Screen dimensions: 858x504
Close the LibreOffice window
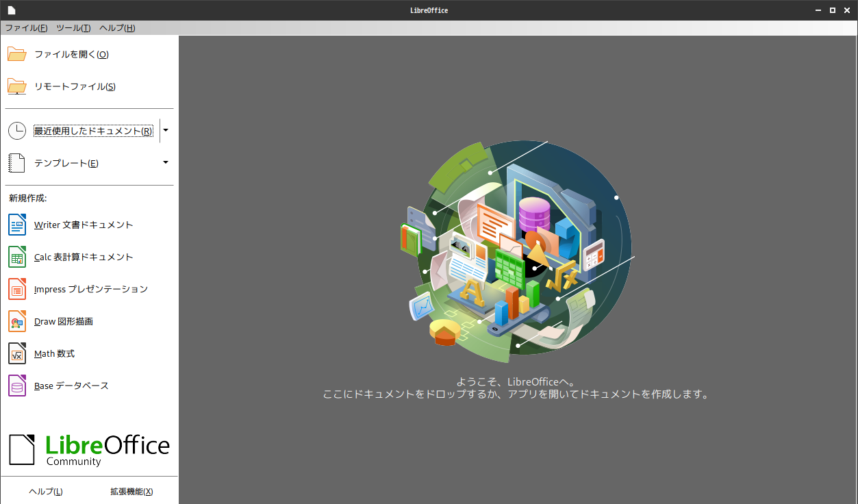(x=847, y=10)
